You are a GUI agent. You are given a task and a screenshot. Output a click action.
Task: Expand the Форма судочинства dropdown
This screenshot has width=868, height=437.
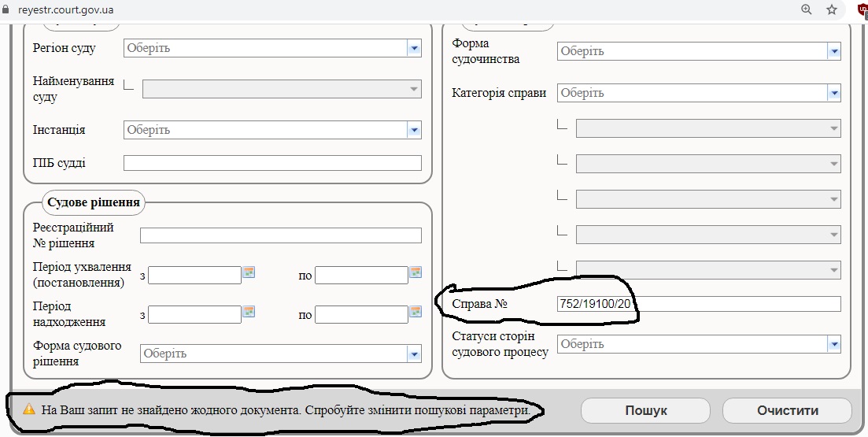833,51
